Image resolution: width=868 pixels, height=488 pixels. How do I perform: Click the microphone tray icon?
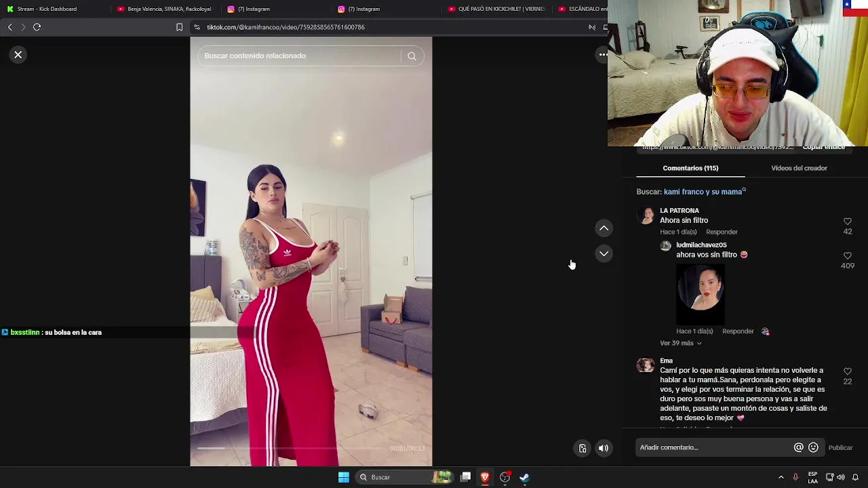point(795,477)
